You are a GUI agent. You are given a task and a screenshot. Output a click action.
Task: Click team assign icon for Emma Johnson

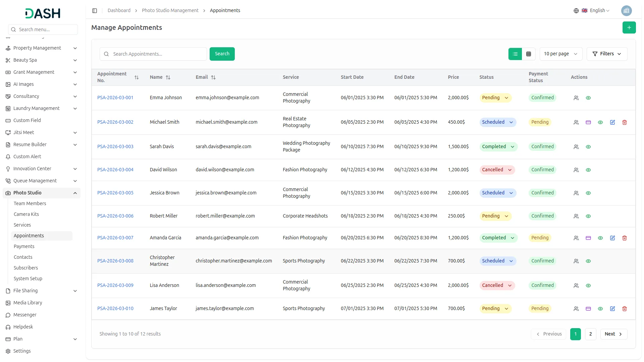[x=576, y=98]
